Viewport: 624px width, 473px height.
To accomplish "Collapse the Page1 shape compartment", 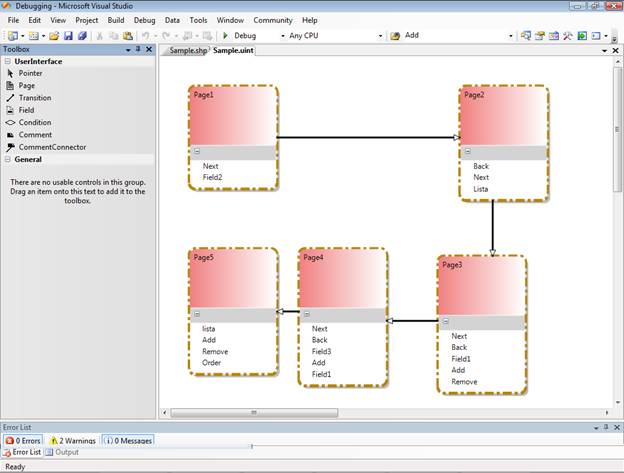I will 197,153.
